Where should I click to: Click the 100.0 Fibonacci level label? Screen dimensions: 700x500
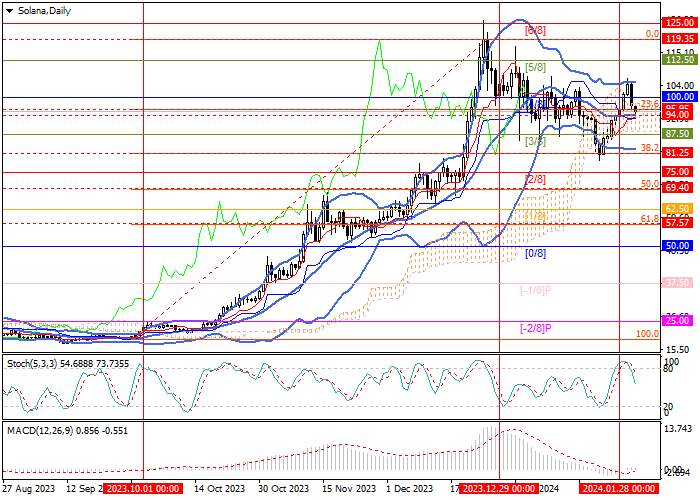click(647, 334)
